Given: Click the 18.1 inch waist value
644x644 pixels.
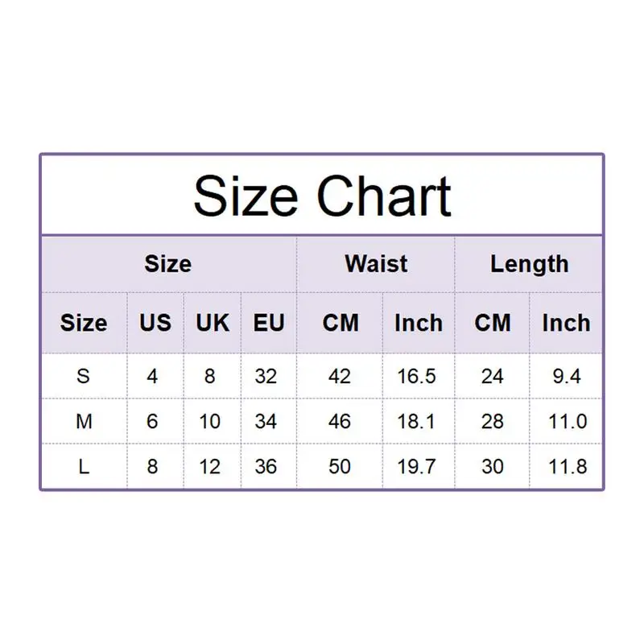Looking at the screenshot, I should [x=417, y=421].
